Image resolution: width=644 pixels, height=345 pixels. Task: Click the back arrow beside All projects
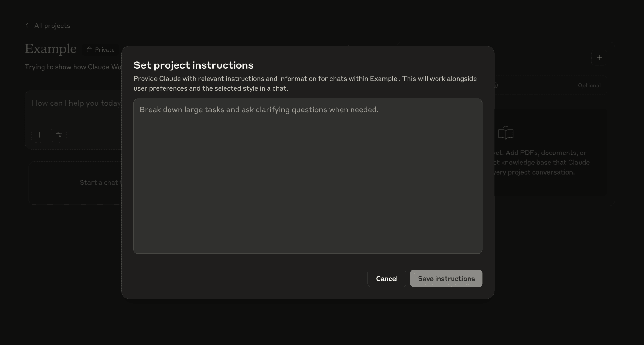(x=28, y=25)
